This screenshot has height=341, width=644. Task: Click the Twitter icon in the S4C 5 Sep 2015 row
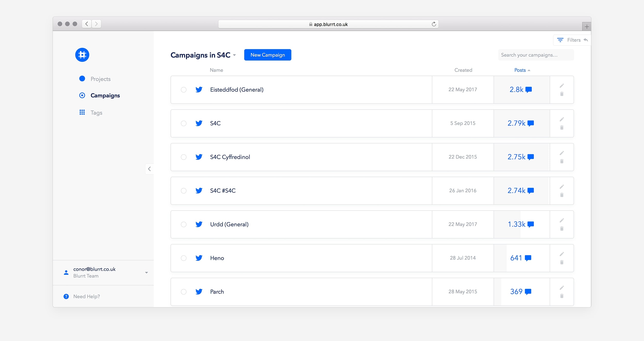(199, 123)
